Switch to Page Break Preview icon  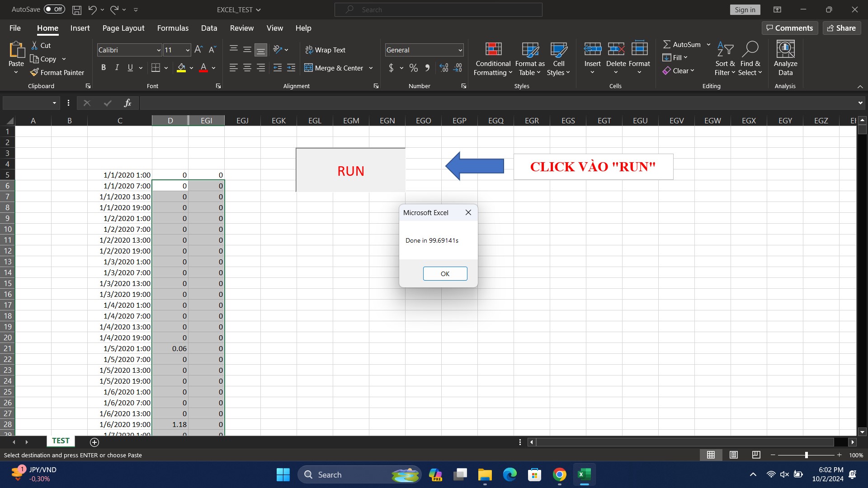(x=756, y=455)
